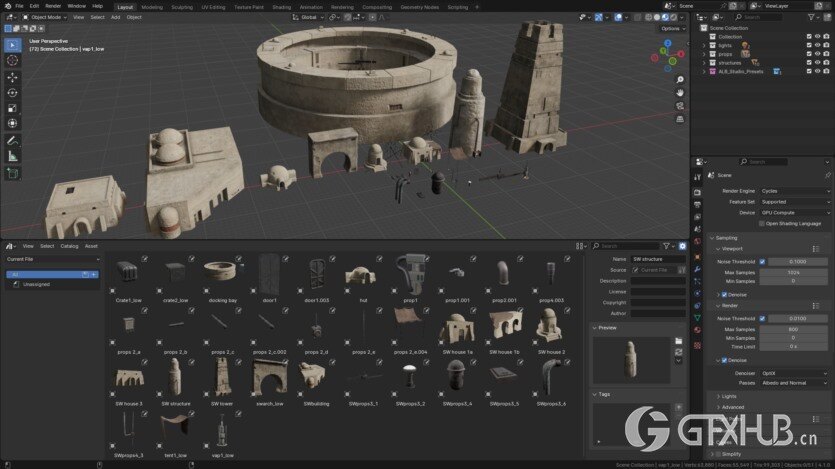Switch to the Shading workspace tab

(x=282, y=7)
